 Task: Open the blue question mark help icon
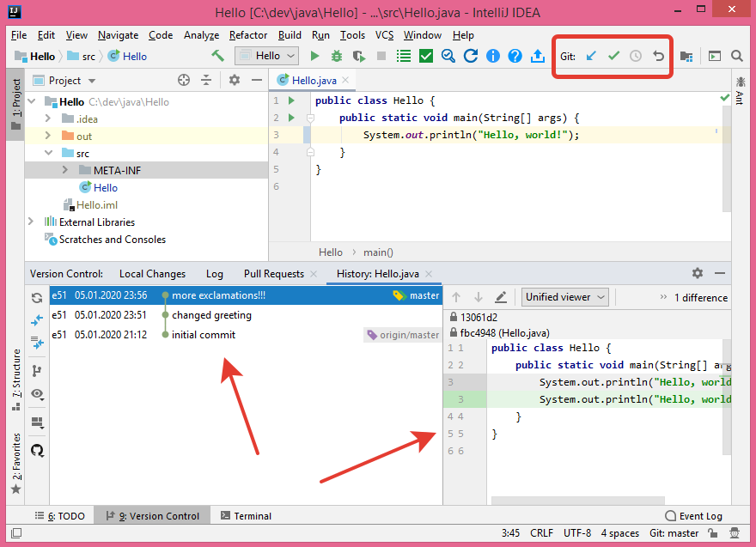515,57
